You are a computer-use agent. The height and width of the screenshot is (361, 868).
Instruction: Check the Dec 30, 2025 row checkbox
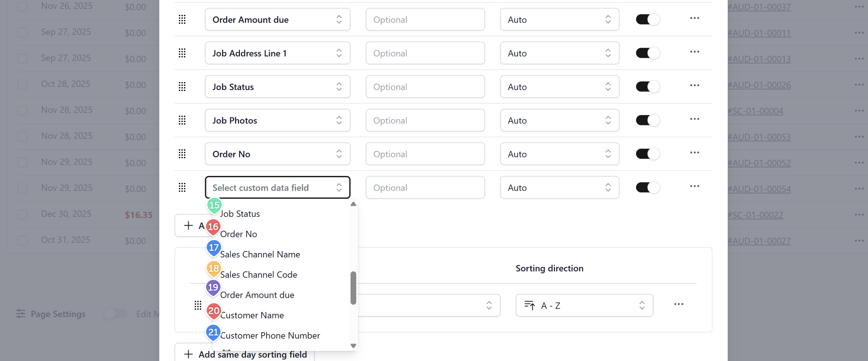tap(22, 214)
